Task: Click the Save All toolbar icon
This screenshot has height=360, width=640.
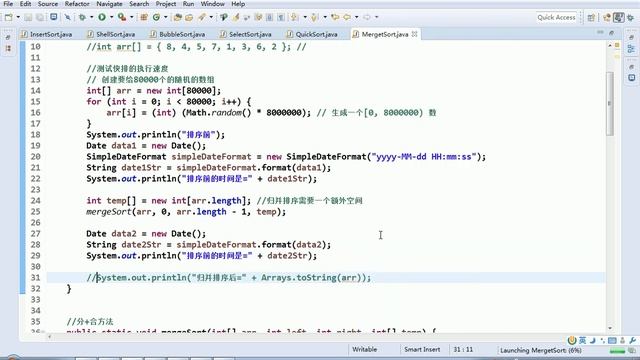Action: [x=40, y=17]
